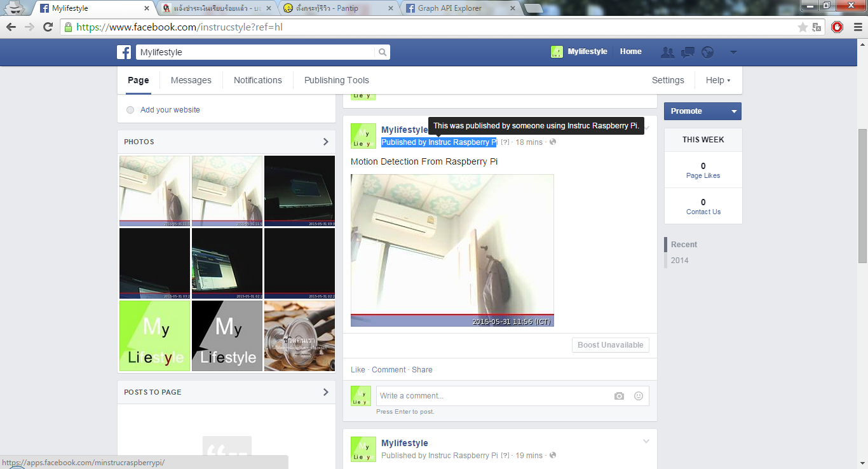The image size is (868, 469).
Task: Click the emoji smiley in comment box
Action: 639,396
